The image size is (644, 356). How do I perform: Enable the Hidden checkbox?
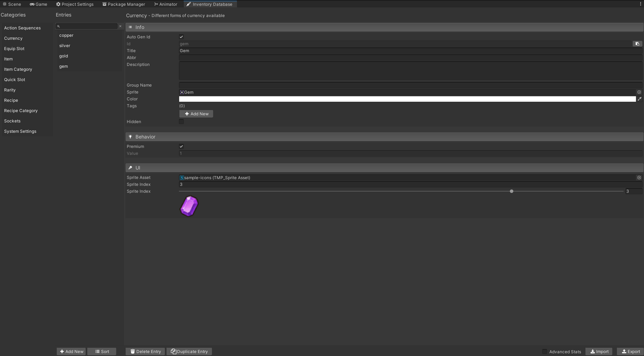181,122
